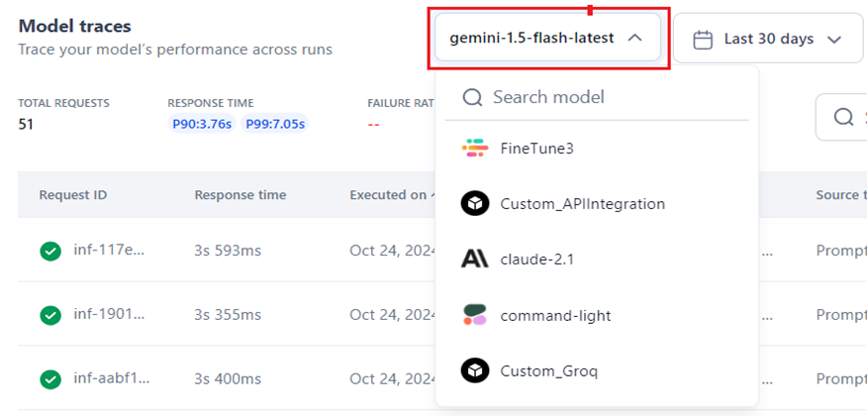This screenshot has height=417, width=868.
Task: Focus the Search model input field
Action: point(597,97)
